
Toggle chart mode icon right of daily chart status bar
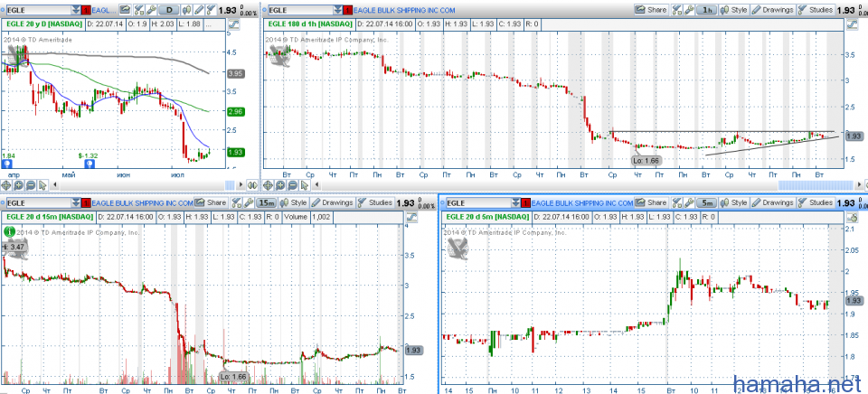point(233,24)
